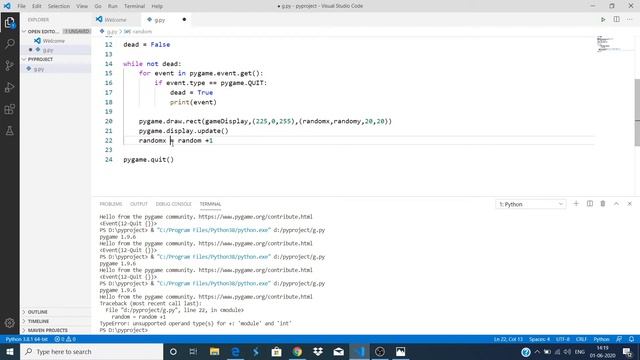The width and height of the screenshot is (640, 360).
Task: Open Dropbox from taskbar
Action: (318, 351)
